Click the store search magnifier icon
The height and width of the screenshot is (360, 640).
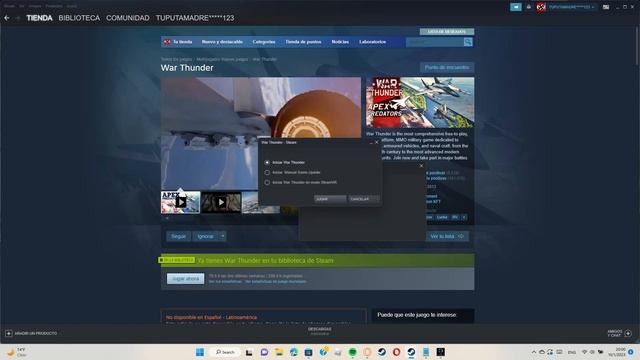point(468,42)
